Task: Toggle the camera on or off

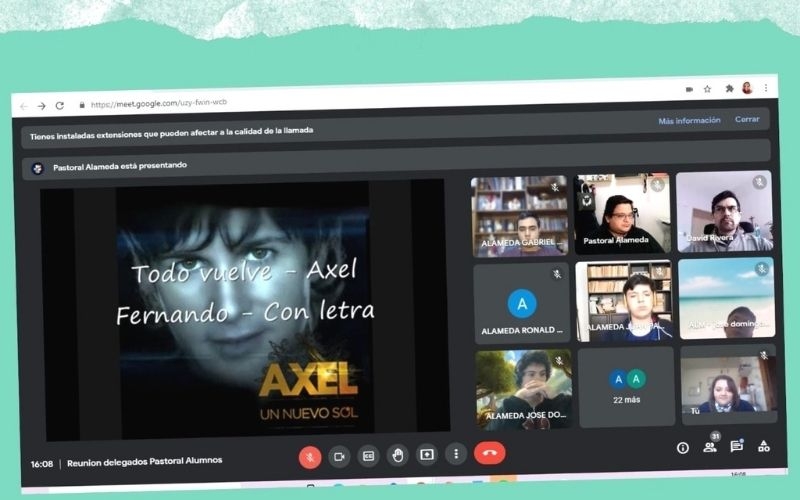Action: click(339, 456)
